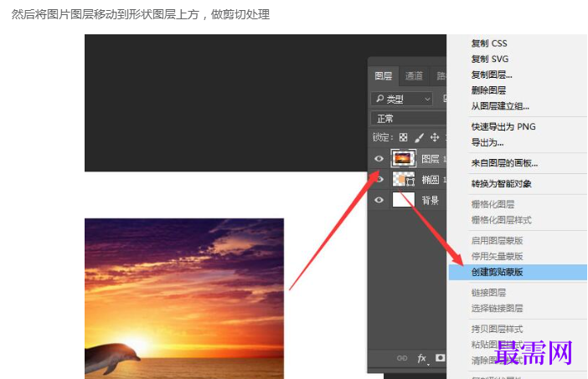This screenshot has height=379, width=588.
Task: Select the 图层 1 sunset thumbnail
Action: [x=404, y=158]
